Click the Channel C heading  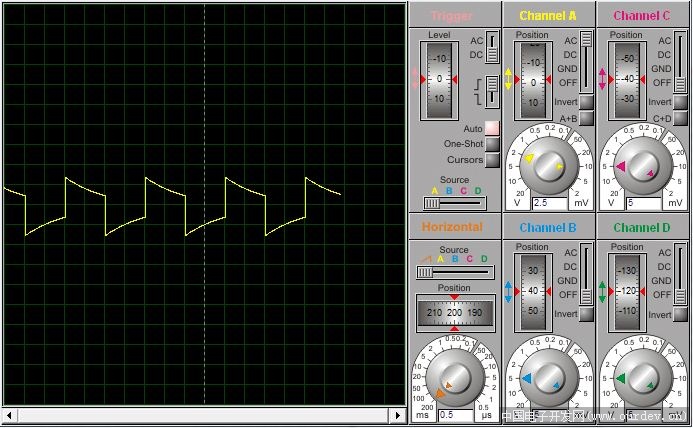pyautogui.click(x=642, y=15)
